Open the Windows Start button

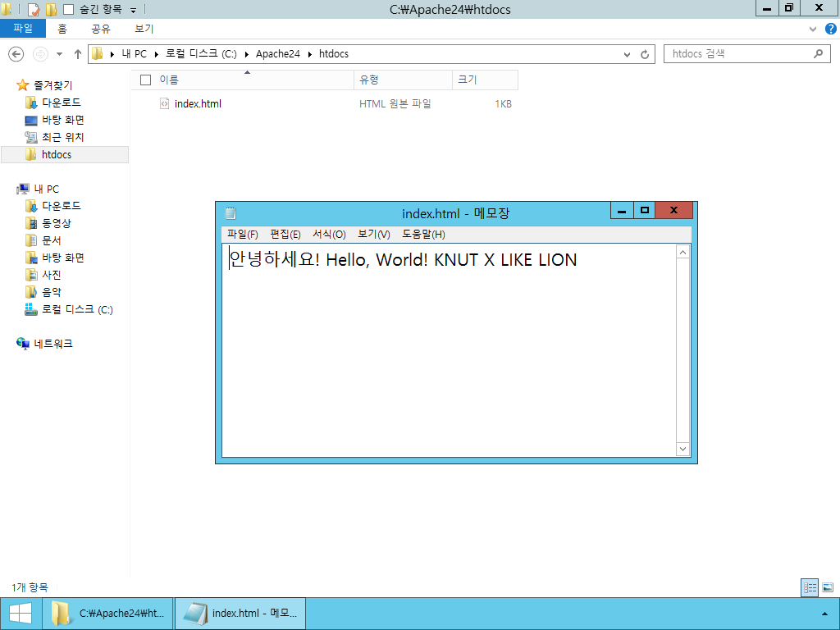pyautogui.click(x=21, y=614)
